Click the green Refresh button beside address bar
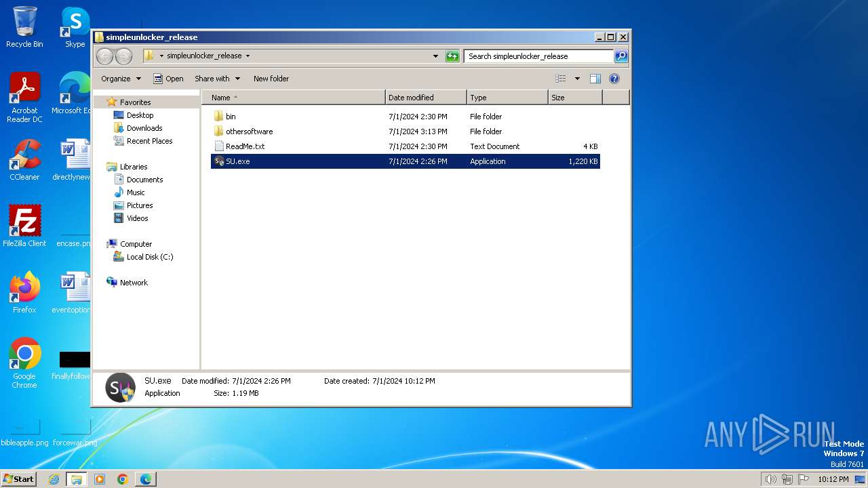 [x=452, y=56]
